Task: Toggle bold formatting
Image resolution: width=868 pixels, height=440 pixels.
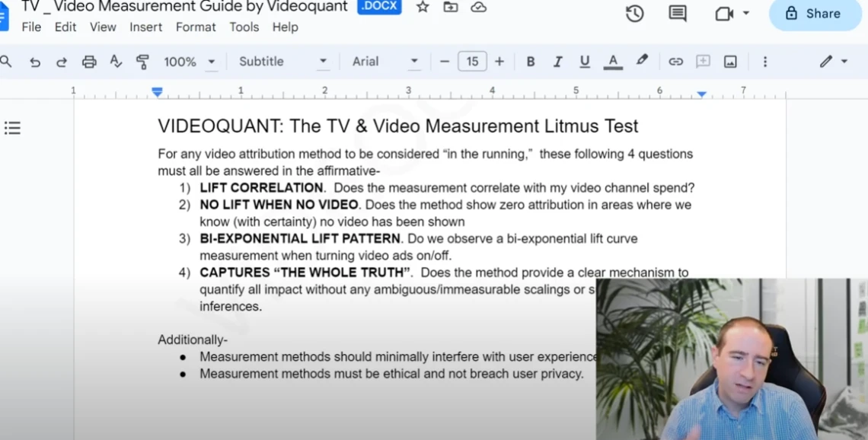Action: [x=531, y=62]
